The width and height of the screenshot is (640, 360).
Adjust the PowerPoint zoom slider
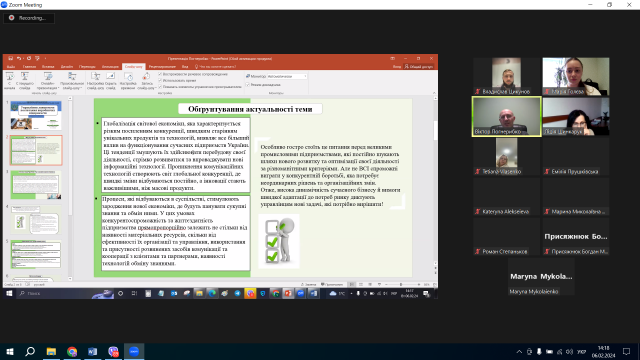point(401,284)
